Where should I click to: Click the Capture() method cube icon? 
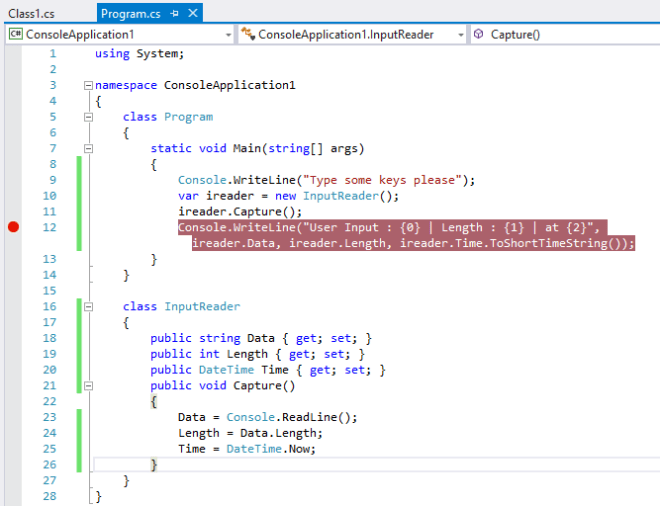(480, 34)
